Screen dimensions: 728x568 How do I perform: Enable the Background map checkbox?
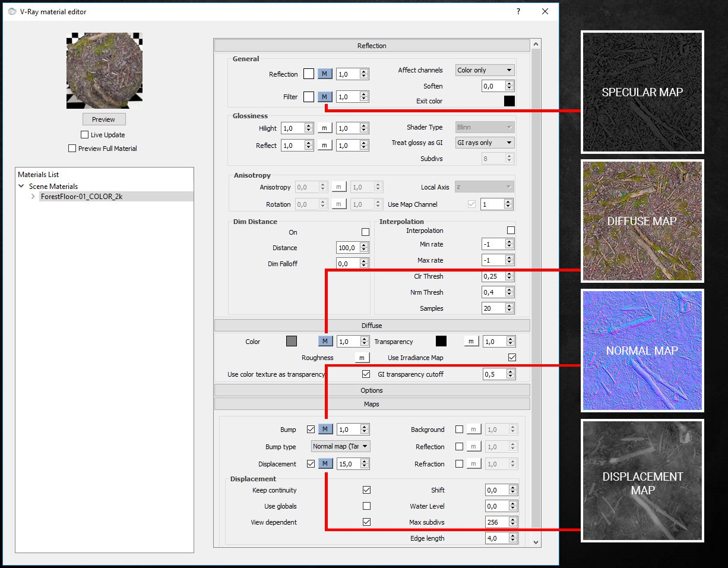pyautogui.click(x=459, y=430)
